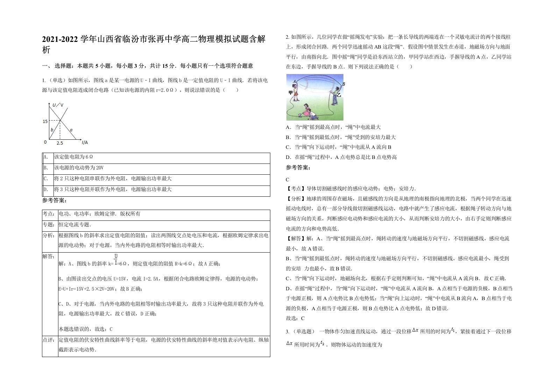Image resolution: width=555 pixels, height=392 pixels.
Task: Select option B 该电源的电动势为20V
Action: click(156, 169)
